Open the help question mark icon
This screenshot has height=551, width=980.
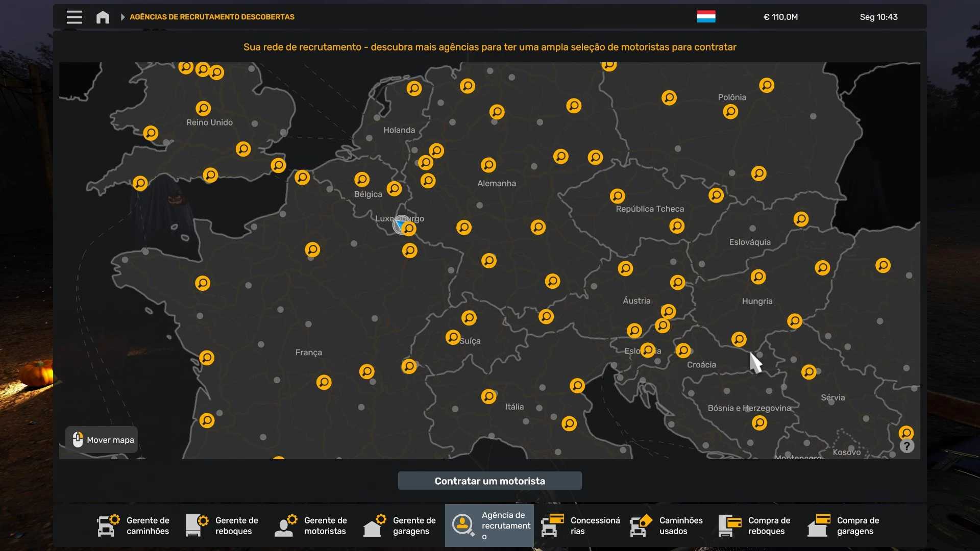tap(906, 446)
